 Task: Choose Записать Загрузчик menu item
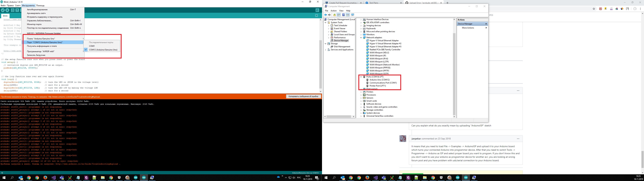click(x=53, y=55)
